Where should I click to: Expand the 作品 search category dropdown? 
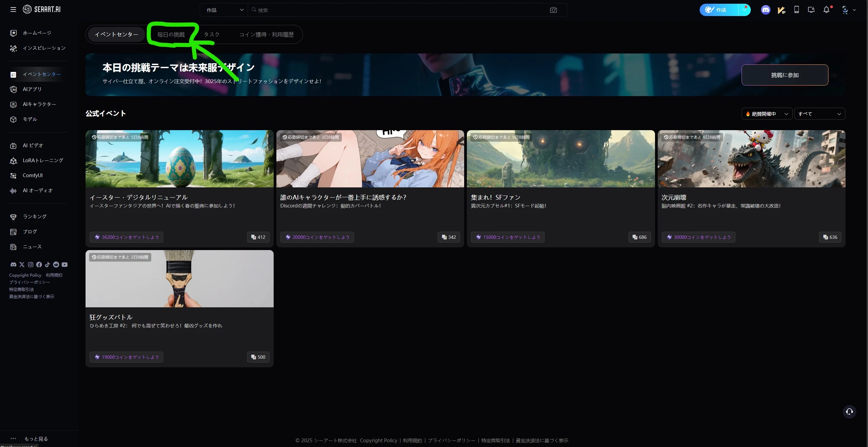[225, 10]
